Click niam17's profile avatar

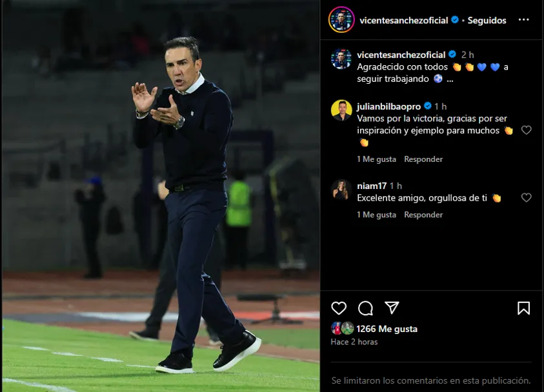click(x=341, y=190)
